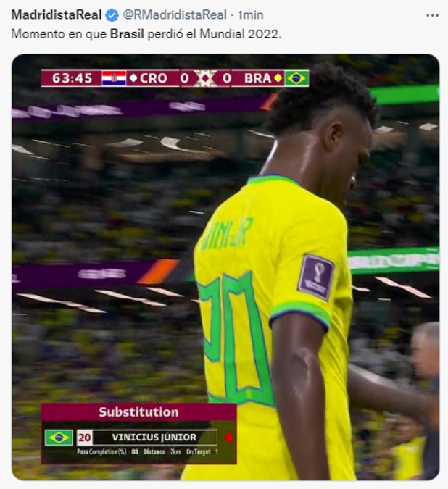The image size is (448, 489).
Task: Click the Brazil flag in Substitution panel
Action: pyautogui.click(x=59, y=438)
